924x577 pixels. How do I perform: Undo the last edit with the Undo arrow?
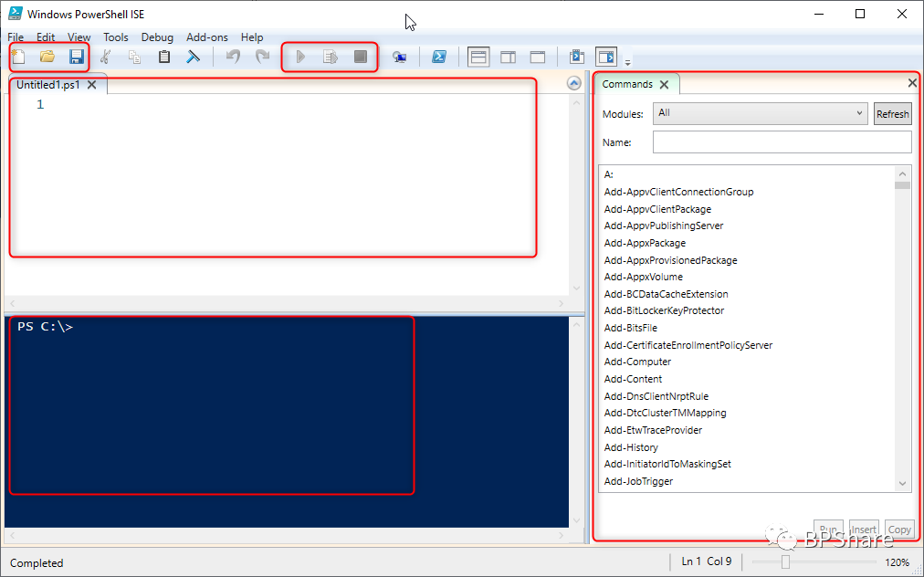coord(234,57)
